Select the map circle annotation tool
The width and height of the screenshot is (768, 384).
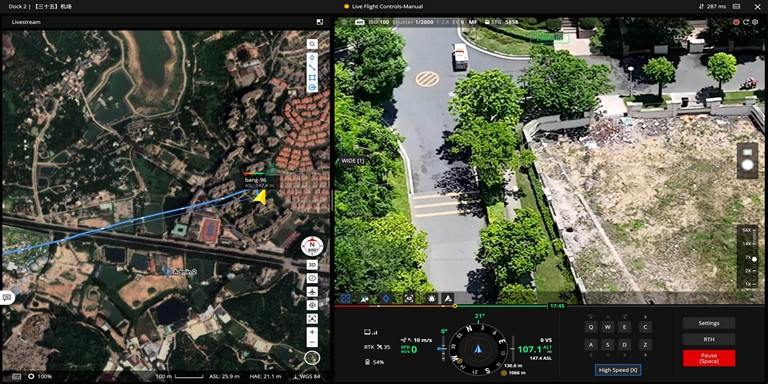point(312,88)
